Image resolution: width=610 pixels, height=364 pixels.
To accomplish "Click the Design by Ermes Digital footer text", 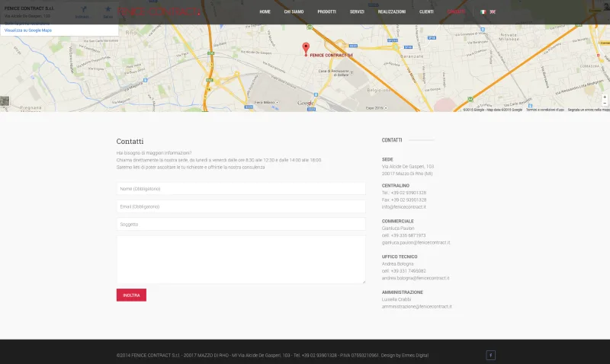I will tap(405, 355).
